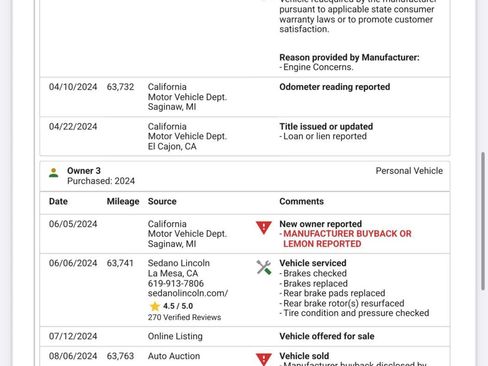Viewport: 488px width, 366px height.
Task: Click the page vertical scrollbar thumb
Action: coord(483,222)
